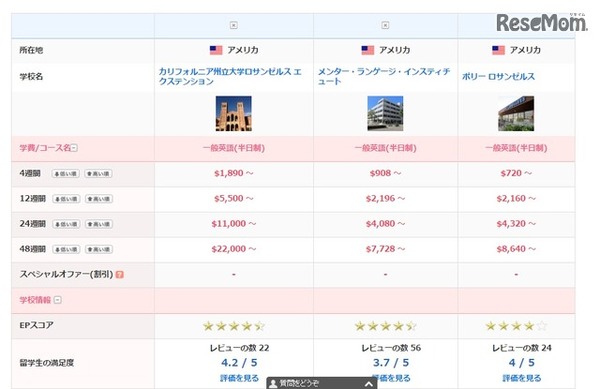Sort 4週間 prices by 低い順
The height and width of the screenshot is (389, 600).
(66, 174)
